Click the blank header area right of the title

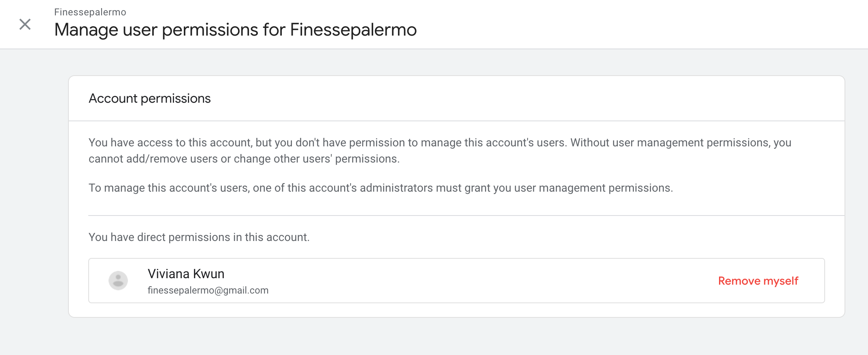(640, 24)
